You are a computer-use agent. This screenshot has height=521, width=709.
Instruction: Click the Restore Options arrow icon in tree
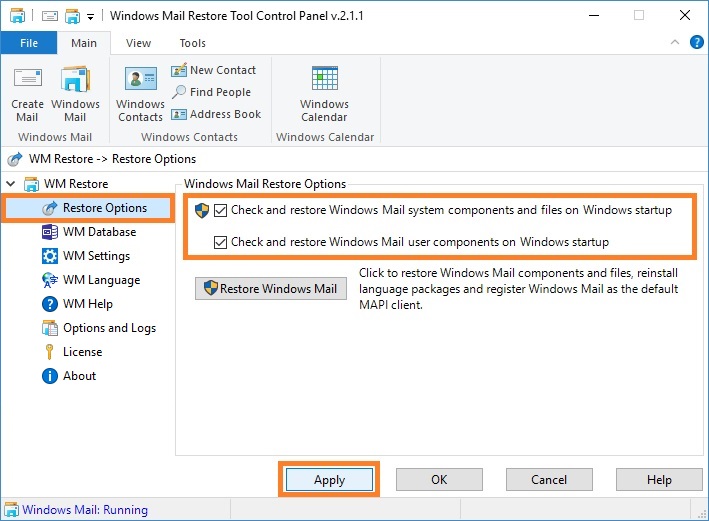click(x=50, y=208)
